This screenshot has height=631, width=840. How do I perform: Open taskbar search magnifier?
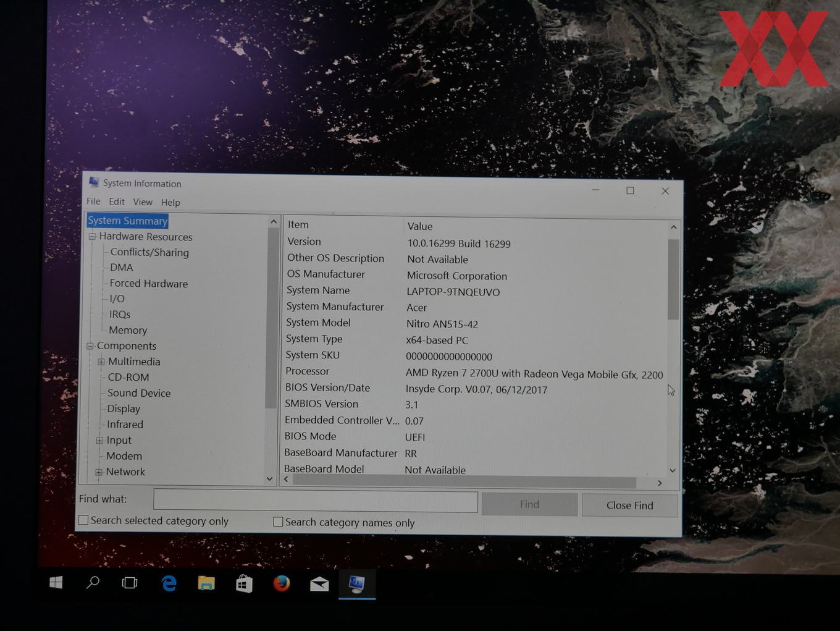point(93,582)
